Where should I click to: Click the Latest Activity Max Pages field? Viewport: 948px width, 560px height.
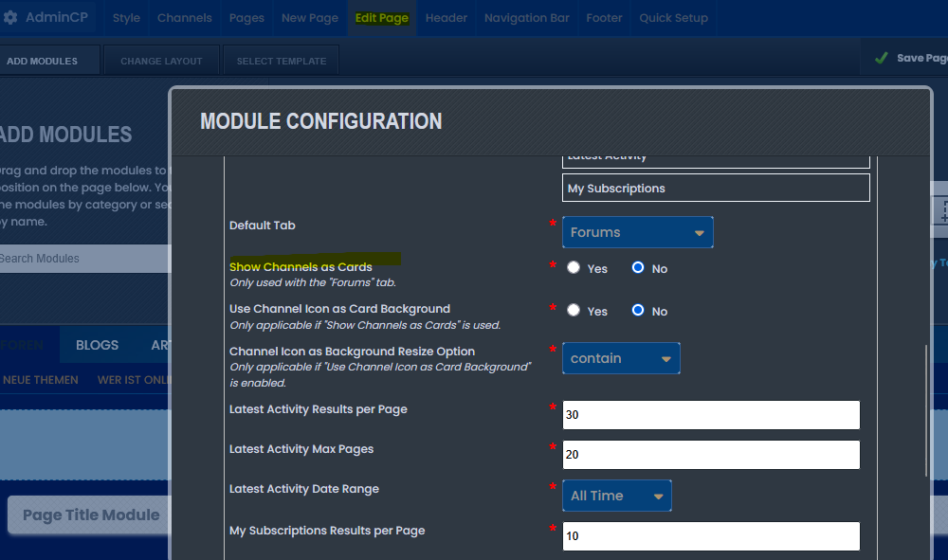click(x=711, y=455)
